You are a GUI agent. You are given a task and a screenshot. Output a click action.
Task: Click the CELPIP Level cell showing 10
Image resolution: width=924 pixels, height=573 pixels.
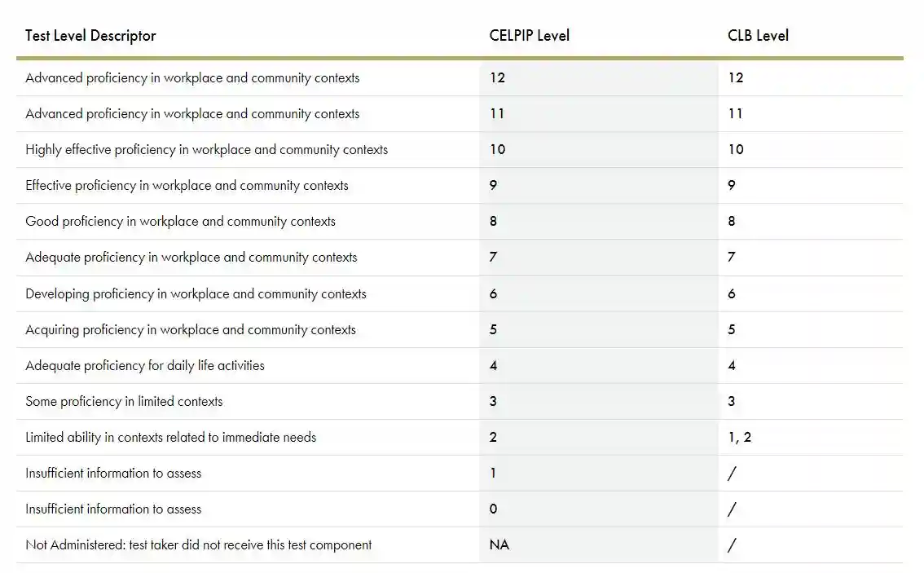(x=497, y=150)
